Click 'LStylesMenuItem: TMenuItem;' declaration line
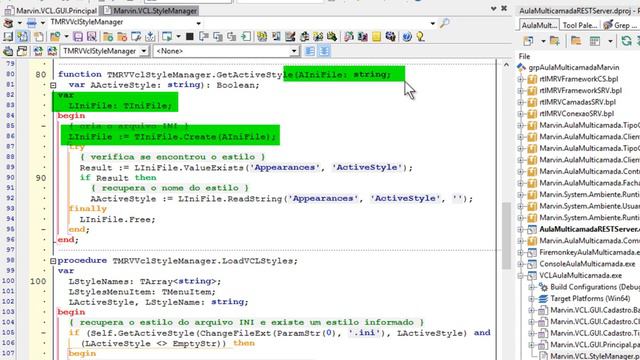 142,292
